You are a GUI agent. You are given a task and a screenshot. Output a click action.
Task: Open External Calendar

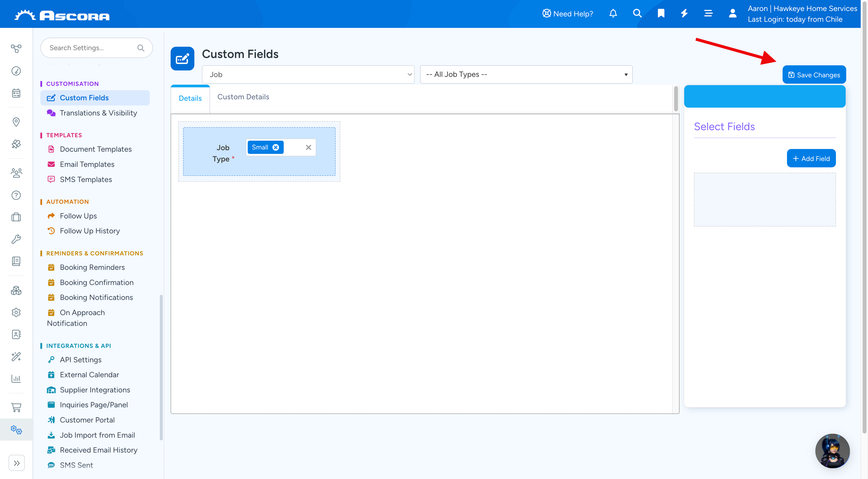point(83,375)
